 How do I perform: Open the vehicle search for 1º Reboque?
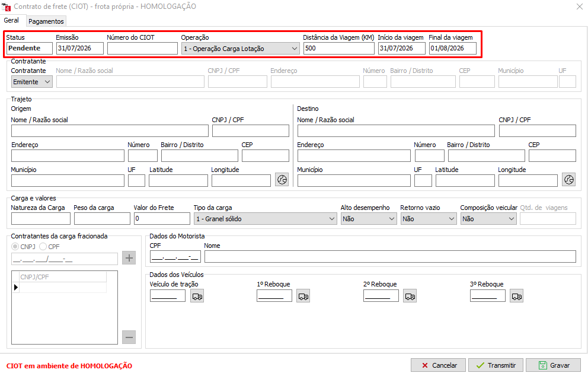click(x=303, y=296)
